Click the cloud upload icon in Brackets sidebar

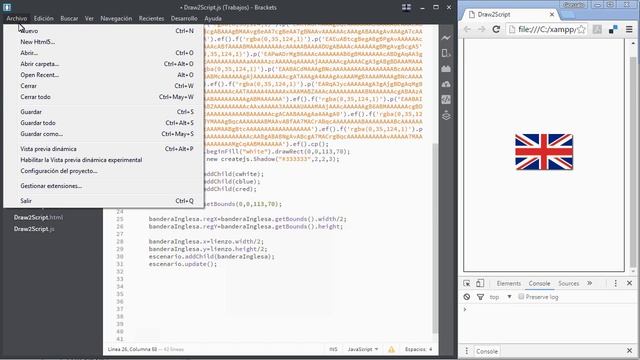point(446,84)
